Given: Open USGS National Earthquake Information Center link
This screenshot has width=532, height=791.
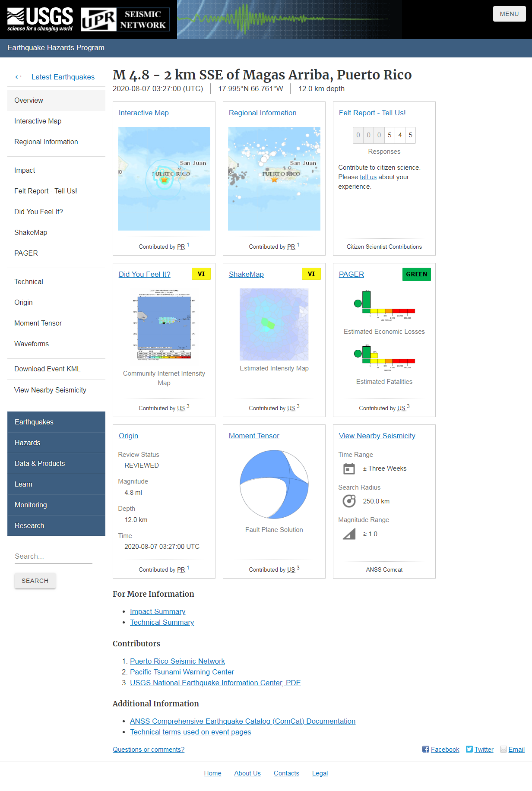Looking at the screenshot, I should (215, 683).
